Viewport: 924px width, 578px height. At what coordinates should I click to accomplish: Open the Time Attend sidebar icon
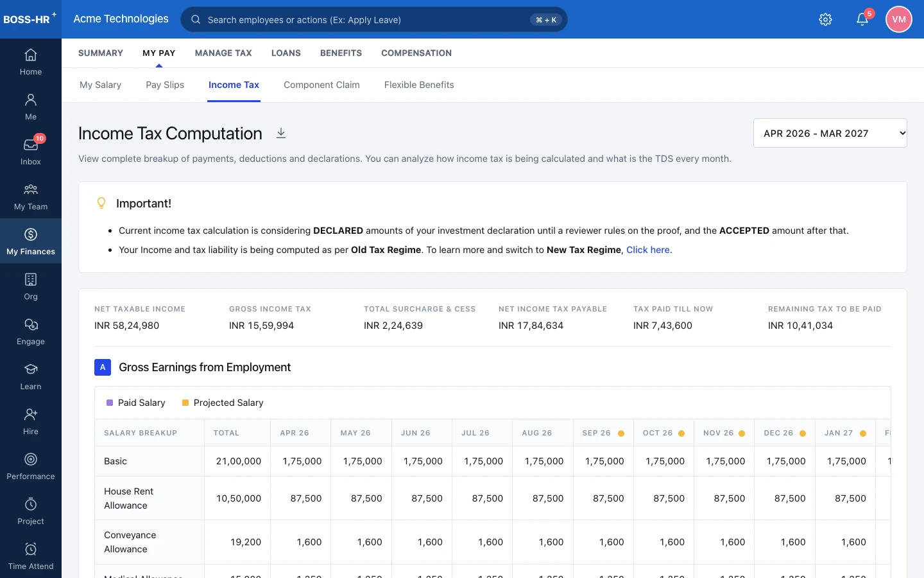point(31,550)
